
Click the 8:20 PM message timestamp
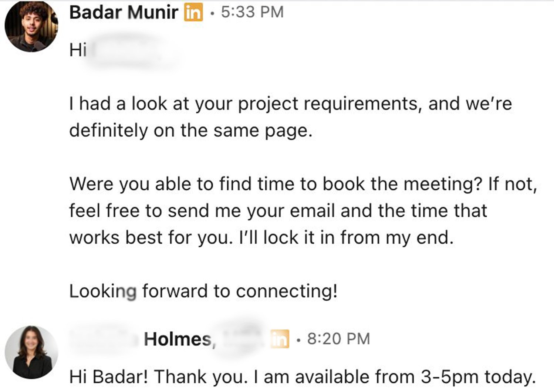coord(338,339)
